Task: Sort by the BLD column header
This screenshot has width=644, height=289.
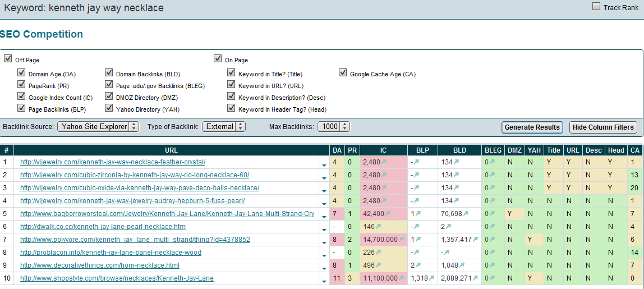Action: tap(459, 150)
